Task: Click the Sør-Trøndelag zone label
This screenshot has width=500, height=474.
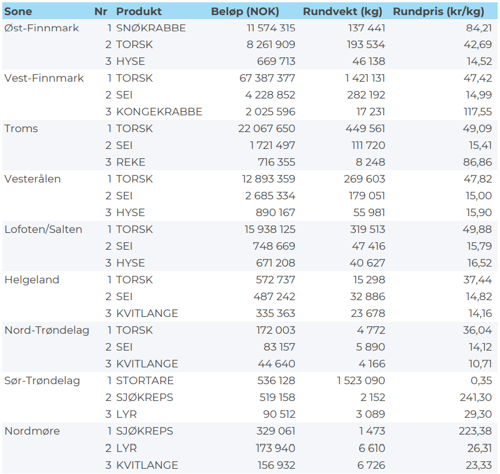Action: click(x=42, y=381)
